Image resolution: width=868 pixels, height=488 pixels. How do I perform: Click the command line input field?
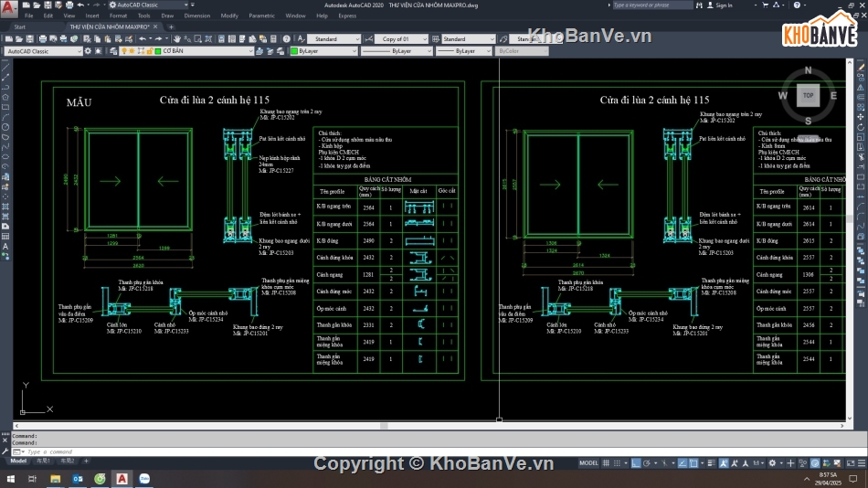[x=440, y=451]
